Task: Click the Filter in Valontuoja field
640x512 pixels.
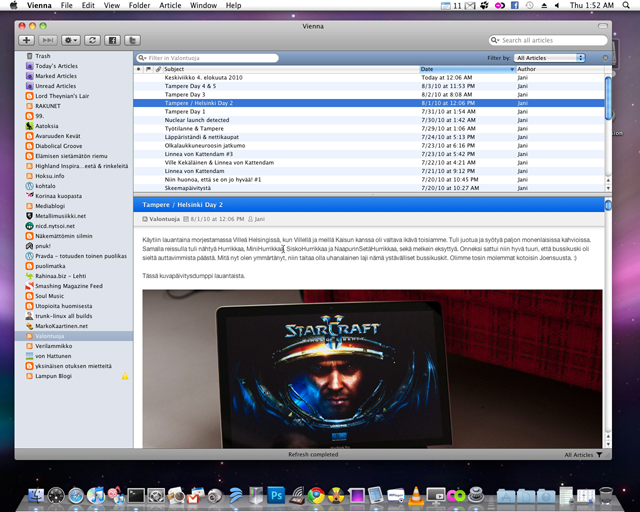Action: click(207, 58)
